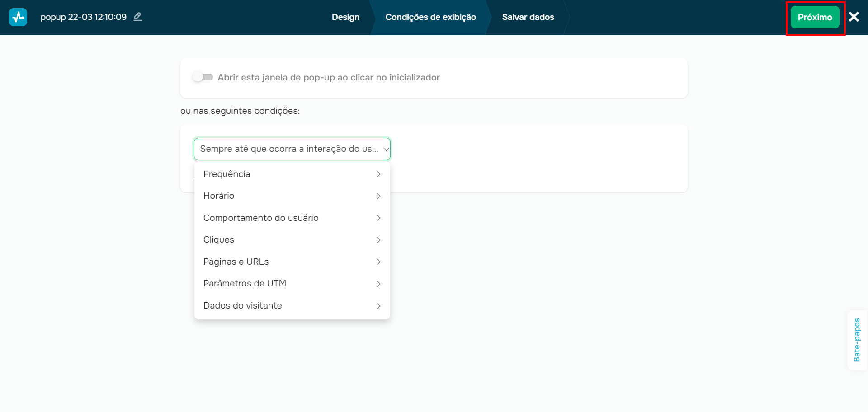Click the Frequência chevron arrow
This screenshot has height=412, width=868.
click(379, 174)
